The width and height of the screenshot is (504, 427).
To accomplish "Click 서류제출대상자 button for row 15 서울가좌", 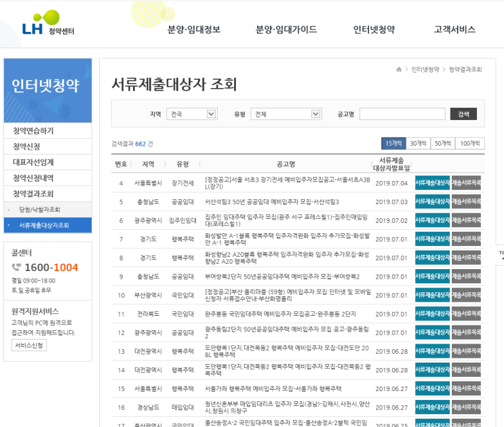I will (x=432, y=388).
